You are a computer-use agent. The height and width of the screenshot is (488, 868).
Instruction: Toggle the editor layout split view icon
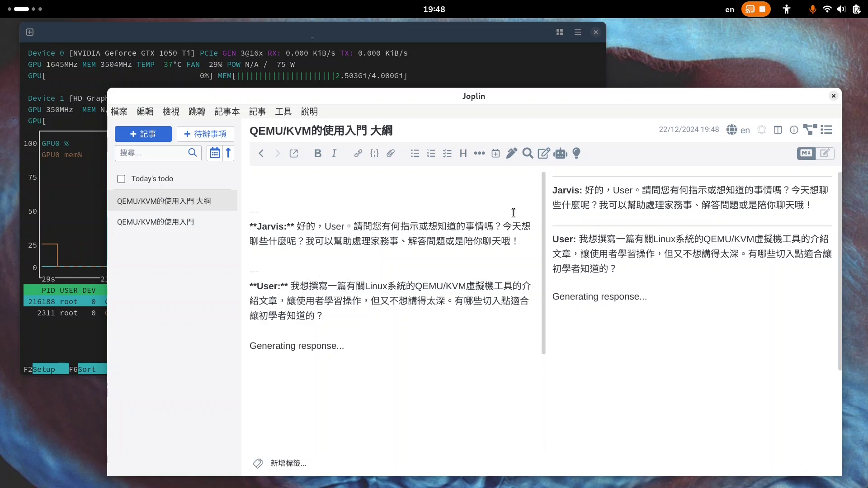(x=778, y=130)
